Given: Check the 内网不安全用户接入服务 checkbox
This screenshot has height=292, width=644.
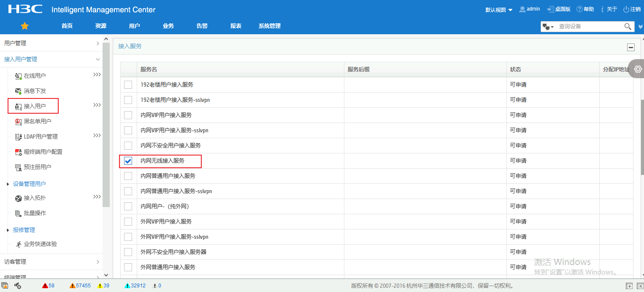Looking at the screenshot, I should tap(128, 146).
